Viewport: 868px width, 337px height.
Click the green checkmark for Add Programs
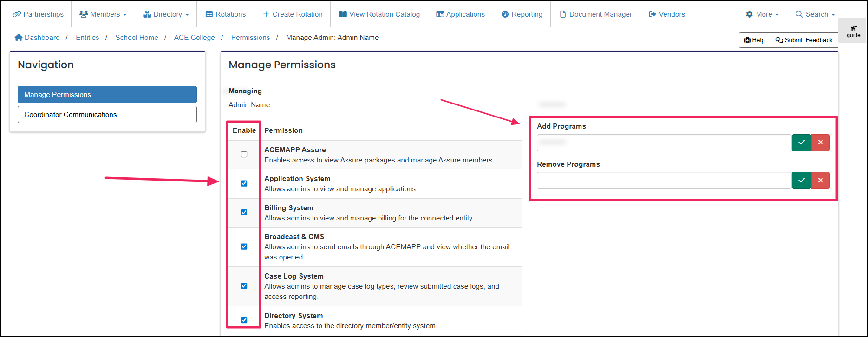[x=801, y=143]
